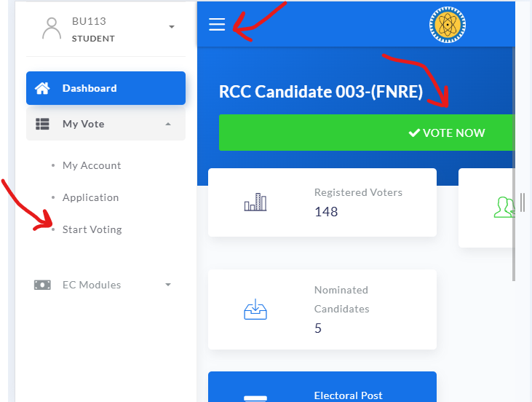The image size is (532, 402).
Task: Click the inbox Nominated Candidates icon
Action: click(255, 310)
